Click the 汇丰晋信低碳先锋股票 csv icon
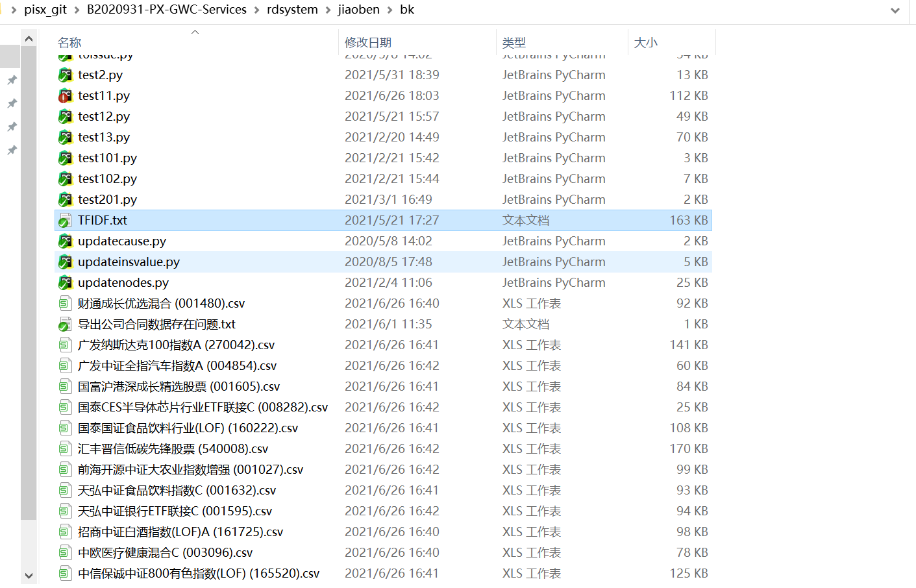Screen dimensions: 916x588 (65, 448)
